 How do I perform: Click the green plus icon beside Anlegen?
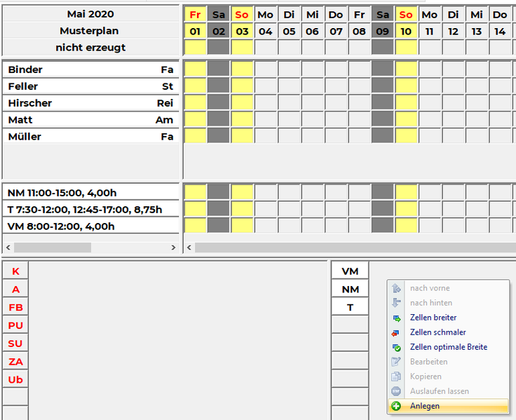(396, 406)
